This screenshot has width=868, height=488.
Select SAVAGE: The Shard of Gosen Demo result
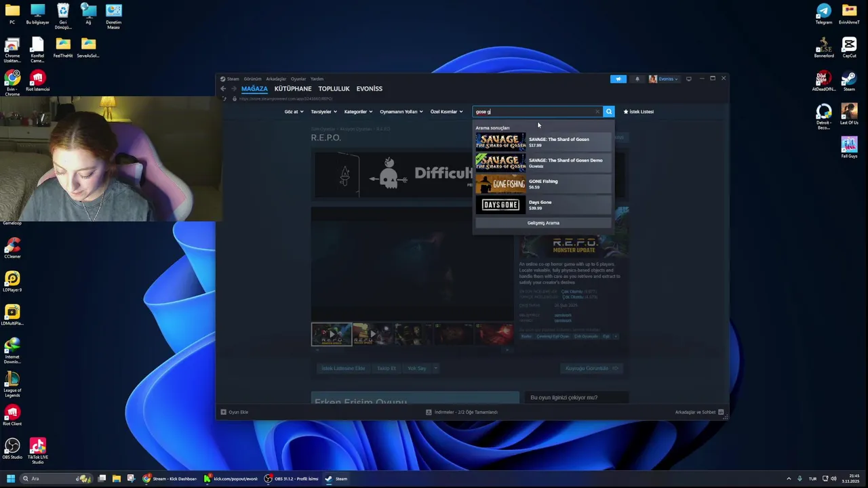tap(543, 163)
